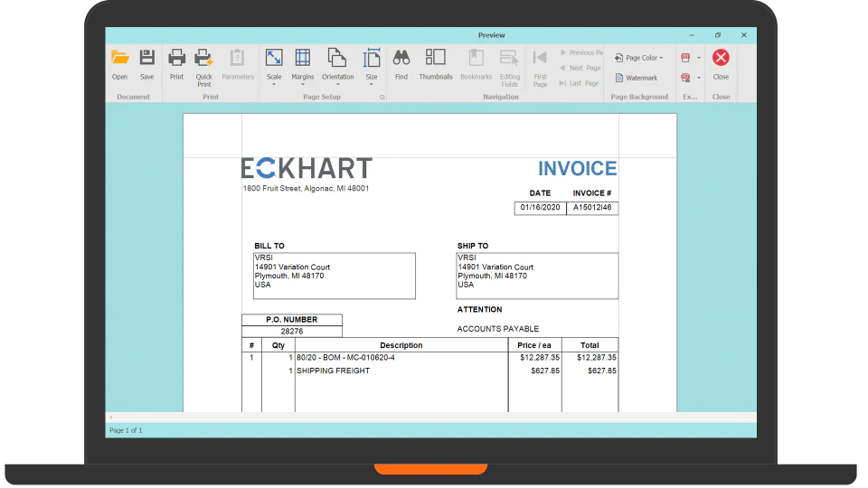Restore down the Preview window

click(x=717, y=35)
